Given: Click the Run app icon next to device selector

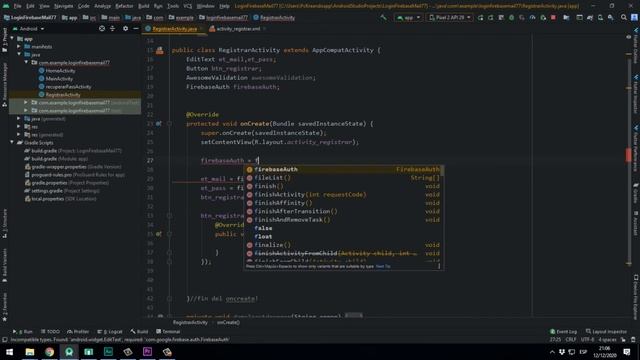Looking at the screenshot, I should coord(480,18).
